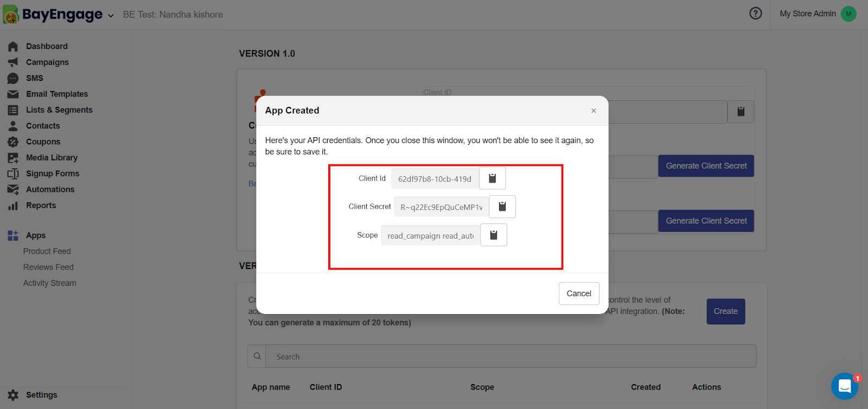Open Automations in sidebar

coord(50,189)
